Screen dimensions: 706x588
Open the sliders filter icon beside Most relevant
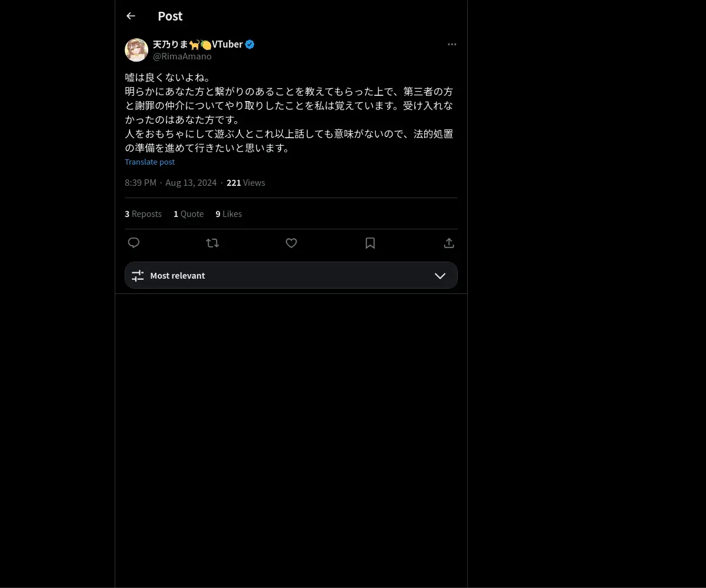coord(138,275)
